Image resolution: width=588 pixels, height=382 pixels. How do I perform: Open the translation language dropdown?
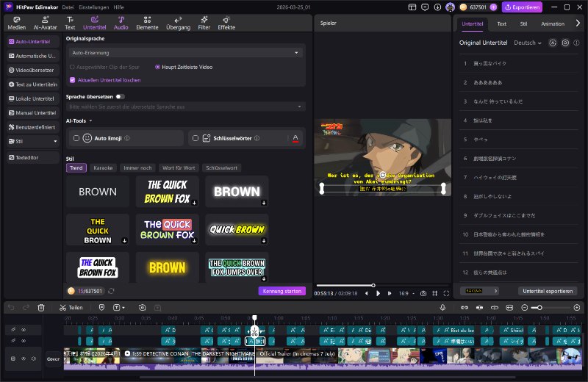coord(186,107)
